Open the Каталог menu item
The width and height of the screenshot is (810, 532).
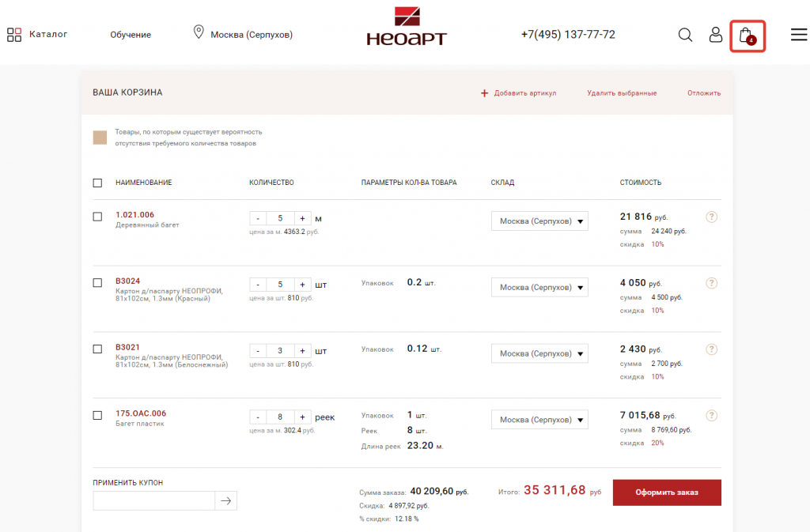(48, 34)
